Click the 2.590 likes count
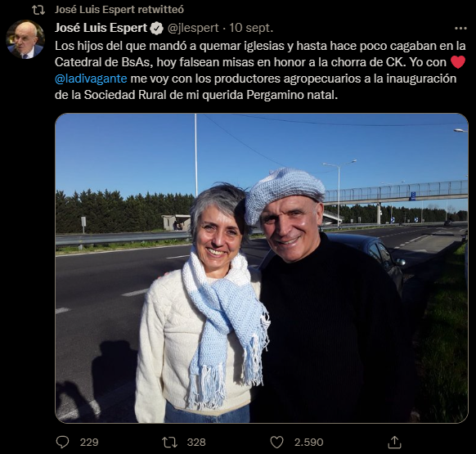This screenshot has height=454, width=476. pos(308,443)
